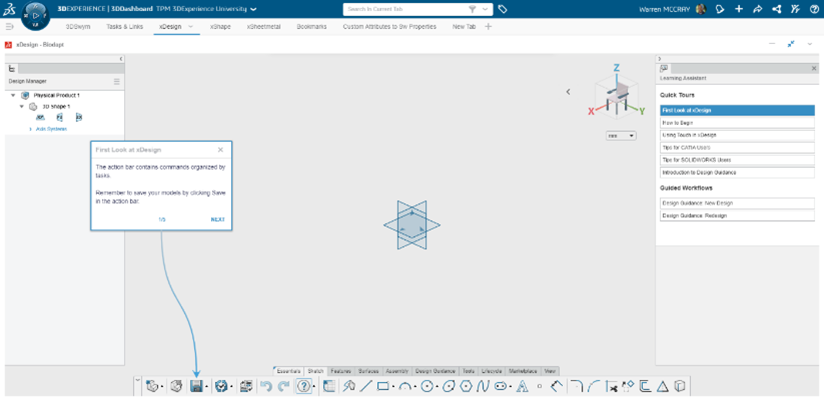Open the Rectangle tool dropdown arrow

[394, 387]
